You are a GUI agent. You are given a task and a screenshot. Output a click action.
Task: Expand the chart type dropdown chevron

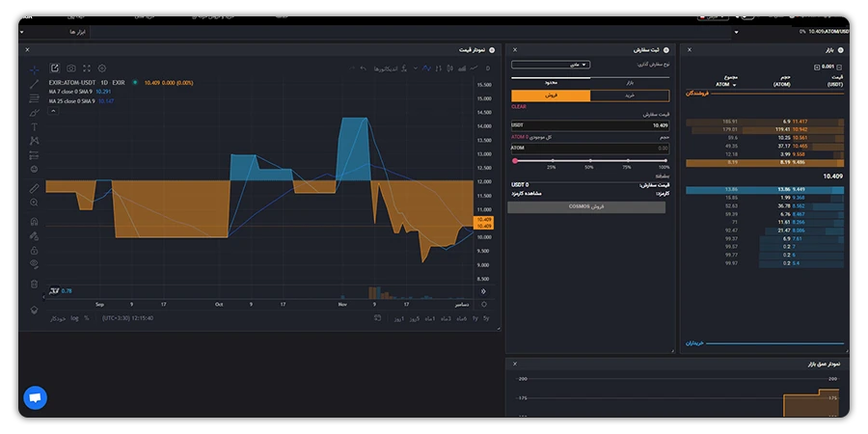point(416,68)
